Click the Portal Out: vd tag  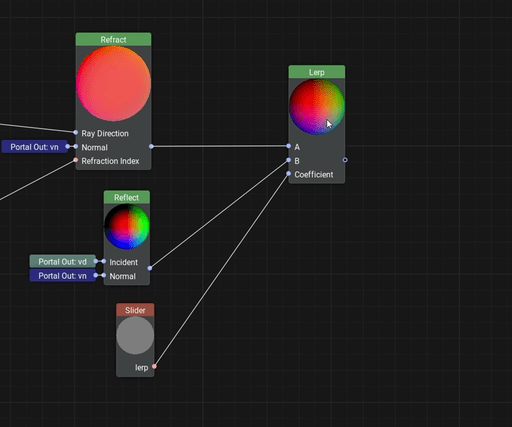[63, 262]
